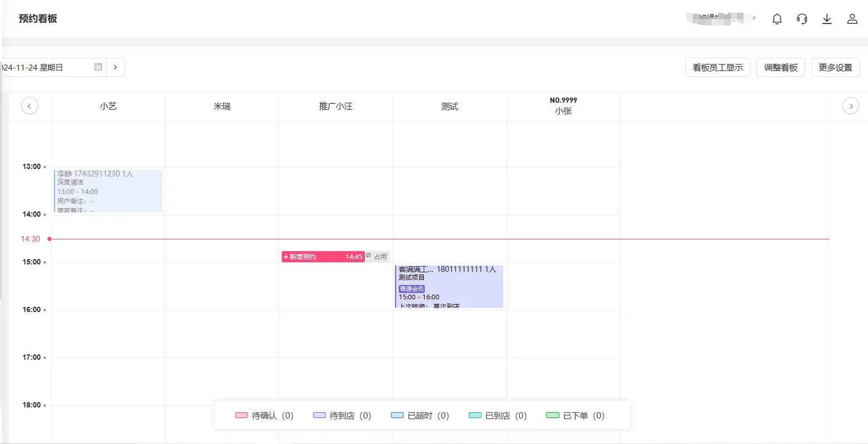Screen dimensions: 868x444
Task: Click 调整看板 button
Action: point(780,68)
